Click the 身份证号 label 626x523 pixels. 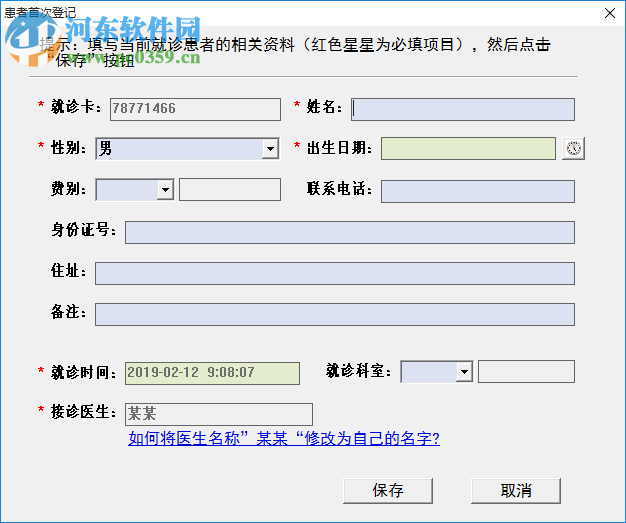pos(83,230)
